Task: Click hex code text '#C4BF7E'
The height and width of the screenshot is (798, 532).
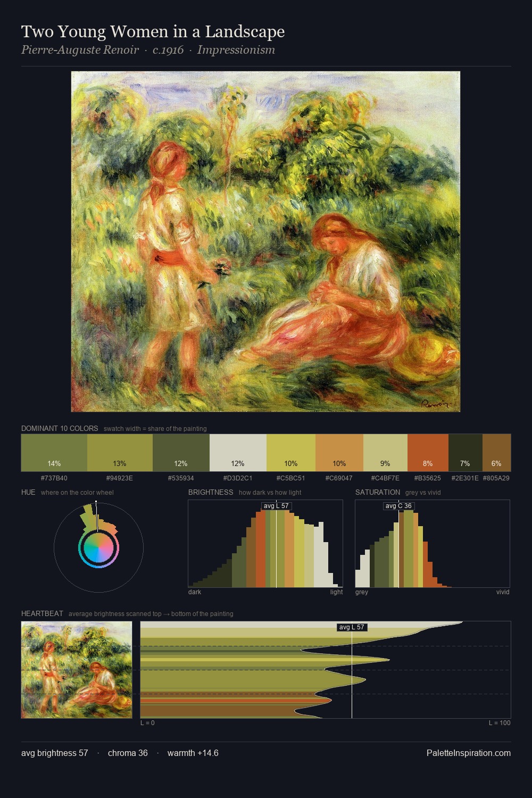Action: pyautogui.click(x=385, y=478)
